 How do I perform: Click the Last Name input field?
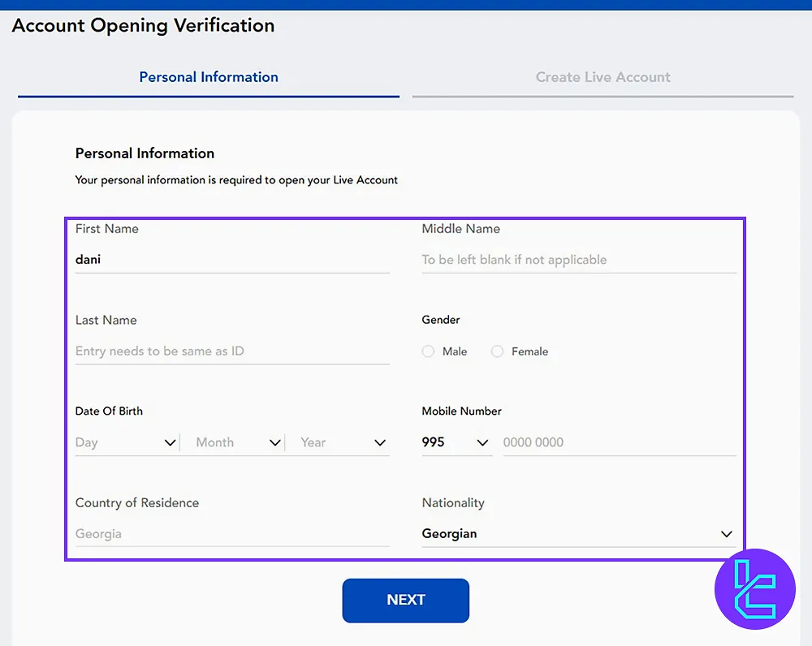pos(232,351)
